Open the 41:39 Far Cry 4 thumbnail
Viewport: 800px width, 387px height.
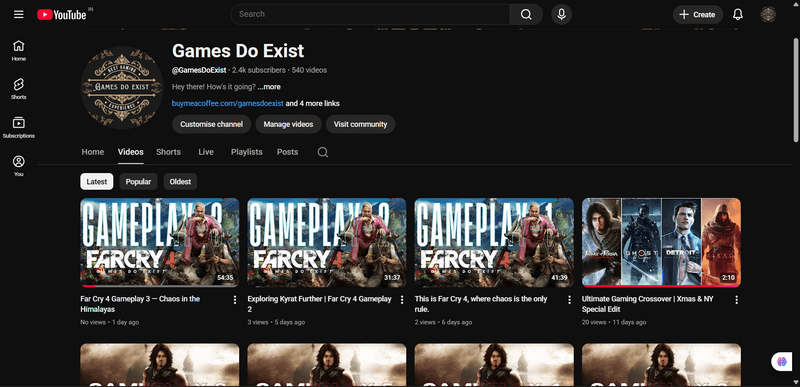pyautogui.click(x=494, y=242)
